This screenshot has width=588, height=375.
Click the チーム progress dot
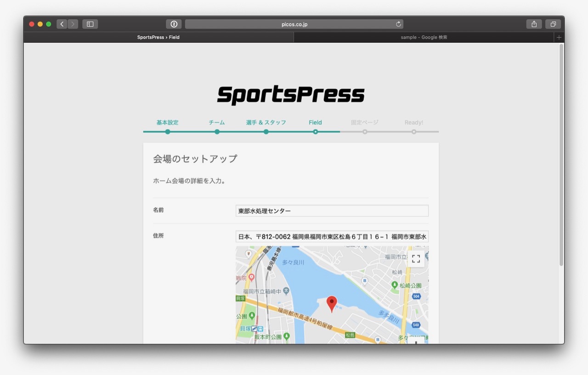pos(217,132)
